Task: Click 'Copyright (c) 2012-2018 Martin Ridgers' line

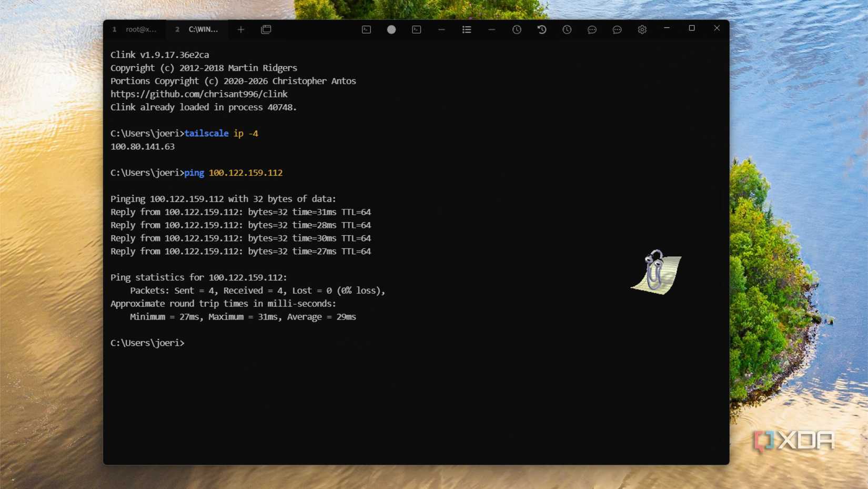Action: pos(204,68)
